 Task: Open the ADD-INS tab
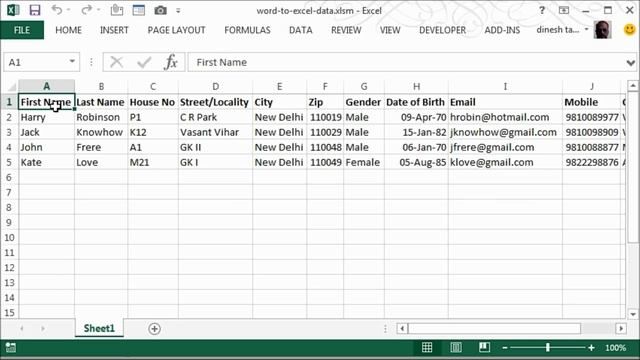click(502, 30)
